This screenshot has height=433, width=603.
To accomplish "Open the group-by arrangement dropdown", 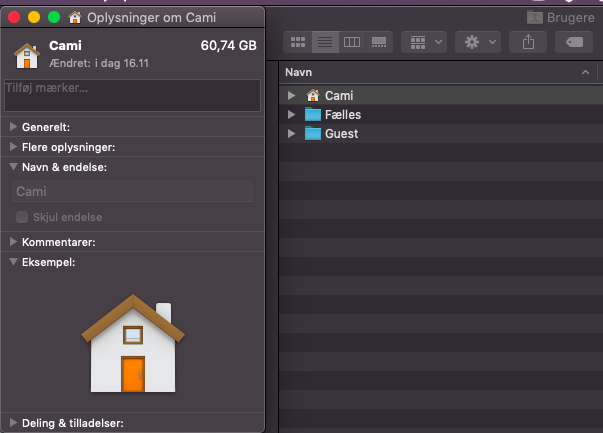I will tap(424, 42).
